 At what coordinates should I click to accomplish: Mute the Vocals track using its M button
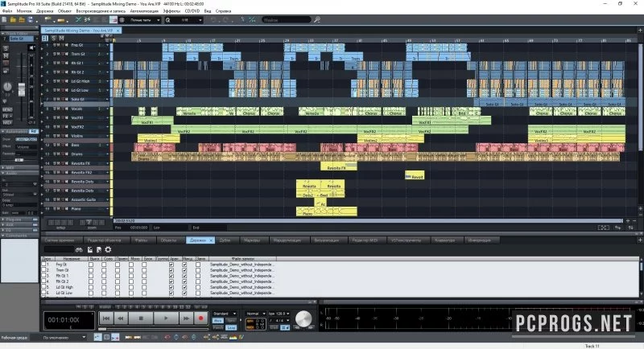pos(58,109)
